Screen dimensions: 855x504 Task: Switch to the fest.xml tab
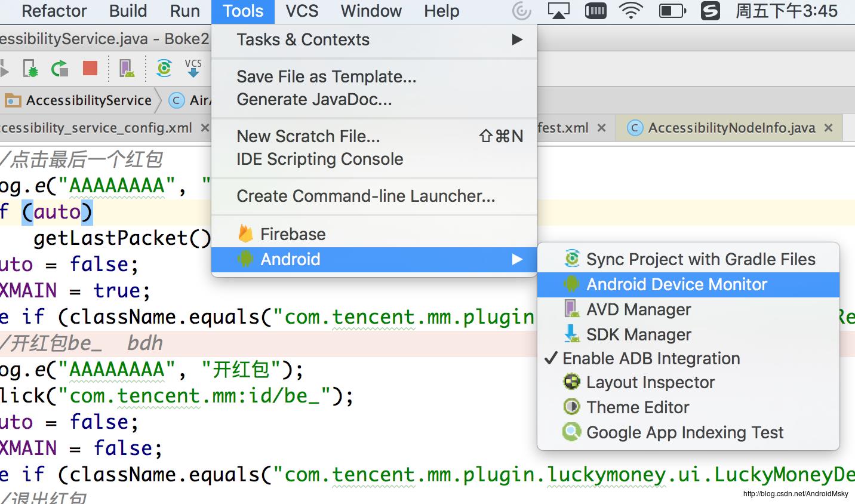[x=563, y=128]
